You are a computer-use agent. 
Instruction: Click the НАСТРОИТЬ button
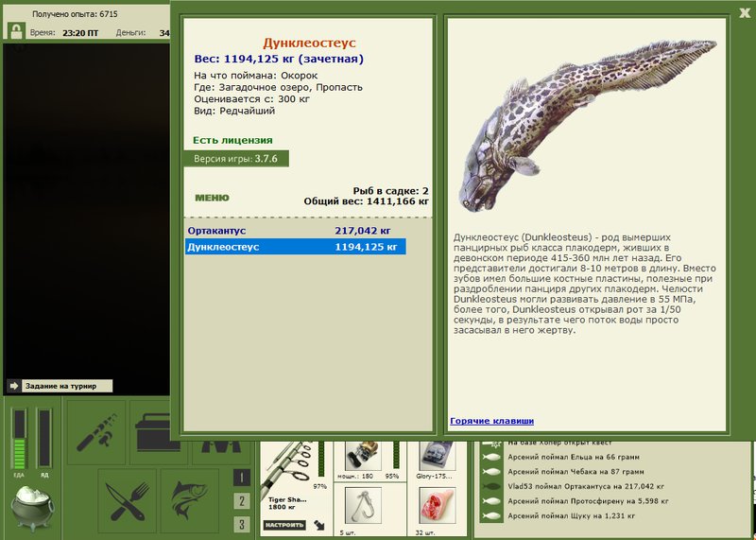click(285, 525)
